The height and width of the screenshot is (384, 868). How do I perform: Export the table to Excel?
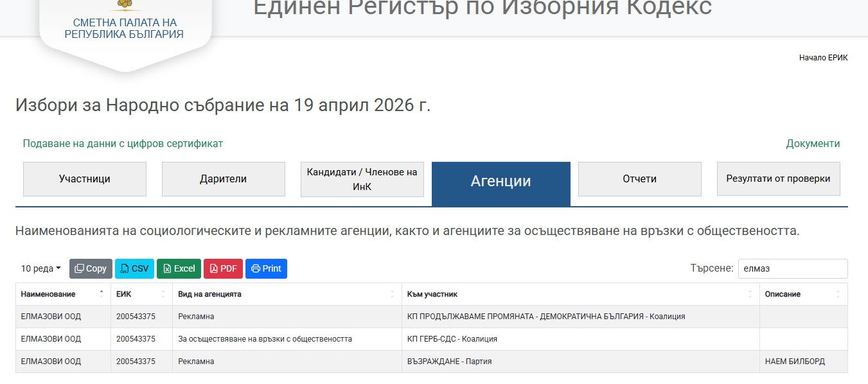[179, 268]
